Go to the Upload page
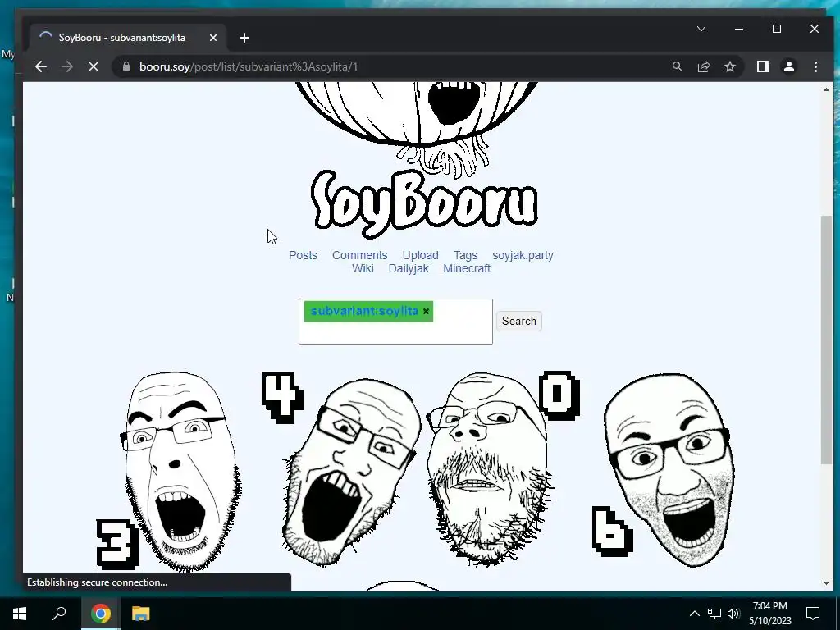The height and width of the screenshot is (630, 840). pyautogui.click(x=421, y=256)
